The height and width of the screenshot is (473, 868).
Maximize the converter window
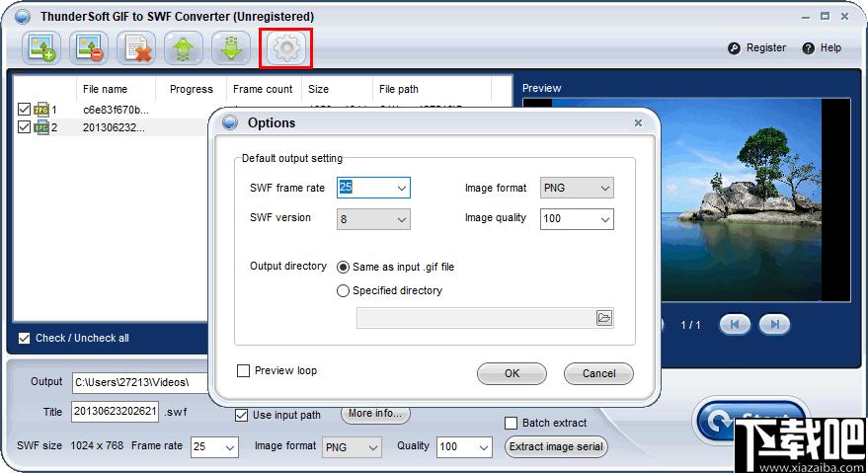pyautogui.click(x=825, y=17)
